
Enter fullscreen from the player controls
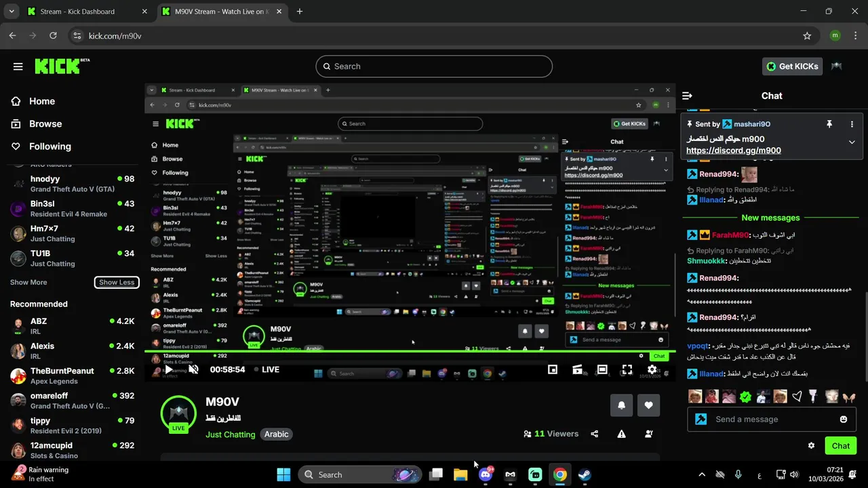click(627, 369)
